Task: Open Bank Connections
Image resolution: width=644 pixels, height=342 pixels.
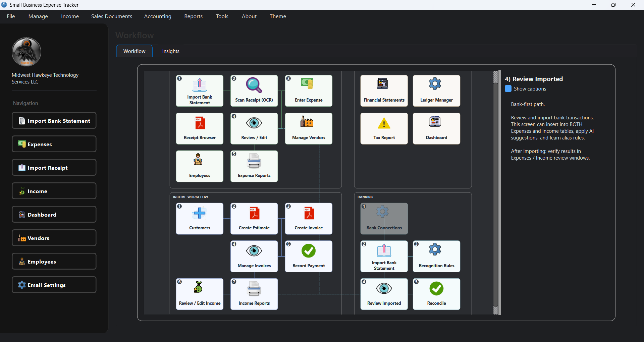Action: click(x=384, y=218)
